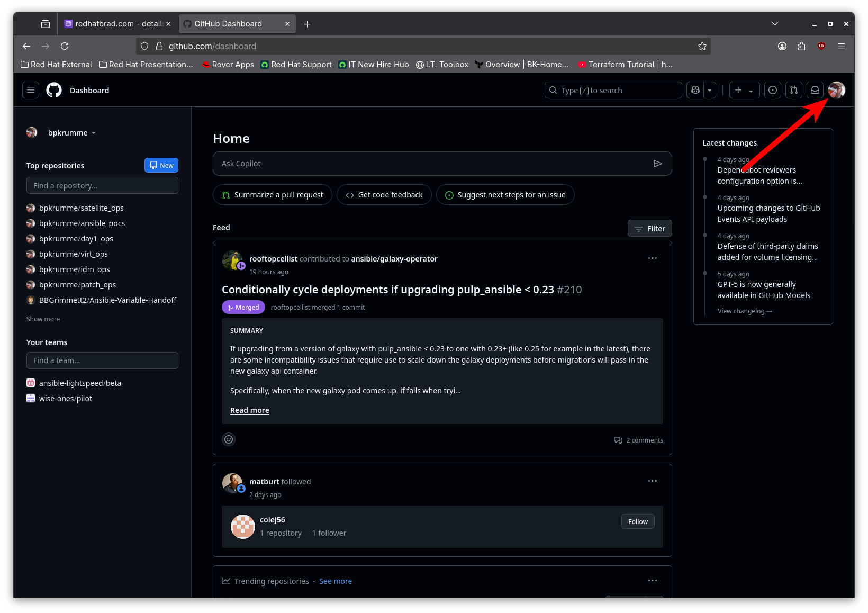
Task: Open bpkrumme/idm_ops repository
Action: click(x=75, y=269)
